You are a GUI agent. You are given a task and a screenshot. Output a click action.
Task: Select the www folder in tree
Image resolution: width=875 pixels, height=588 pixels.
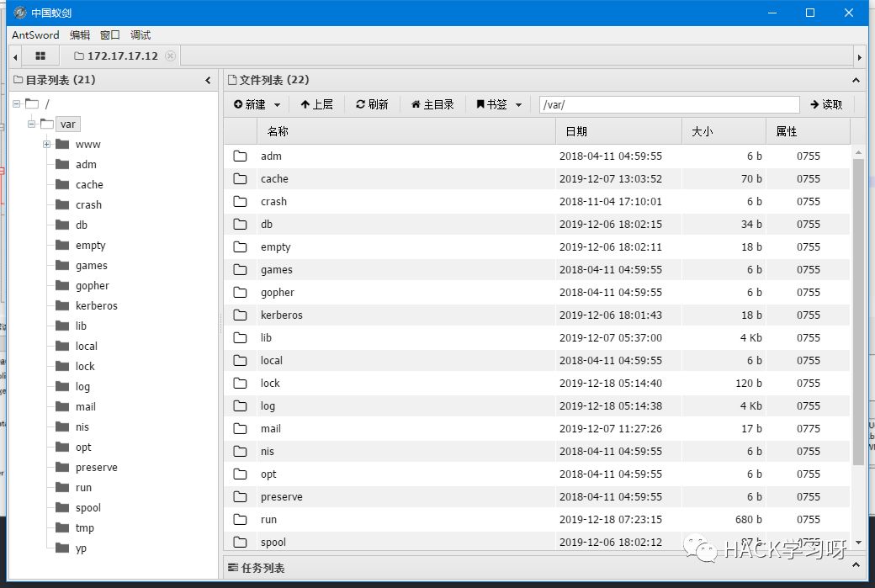88,145
